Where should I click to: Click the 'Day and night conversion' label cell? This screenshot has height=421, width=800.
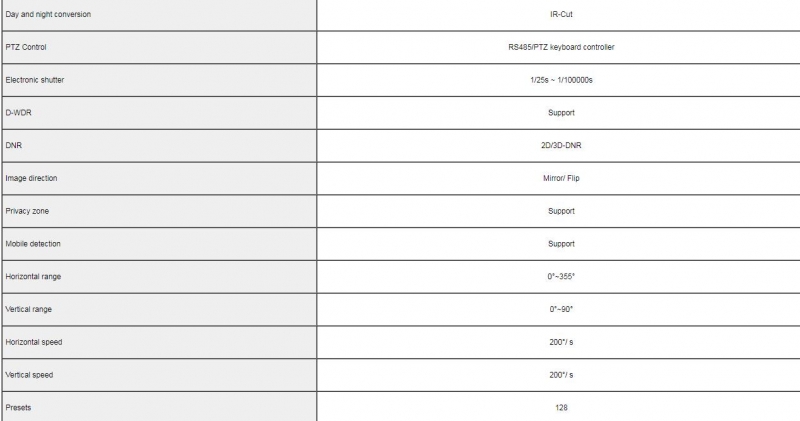coord(159,14)
